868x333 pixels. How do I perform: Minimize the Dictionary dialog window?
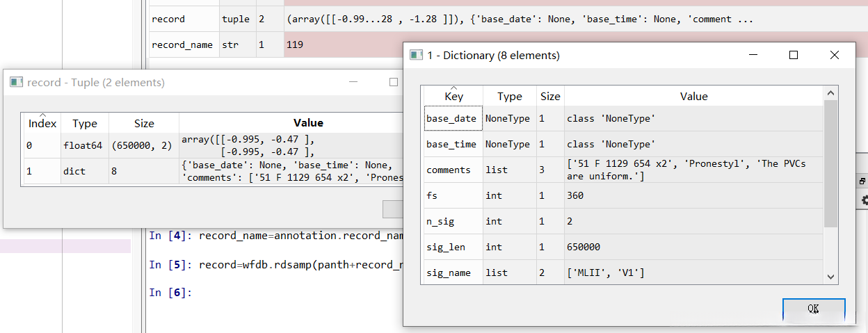click(753, 55)
